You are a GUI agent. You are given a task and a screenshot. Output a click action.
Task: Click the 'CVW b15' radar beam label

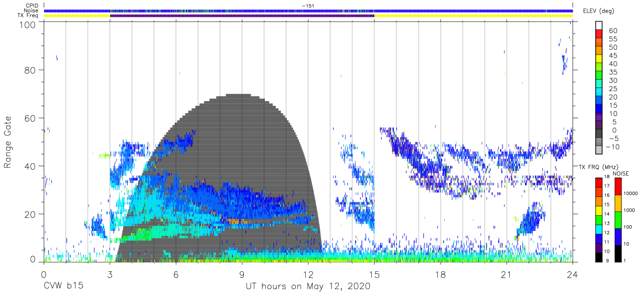click(x=62, y=287)
